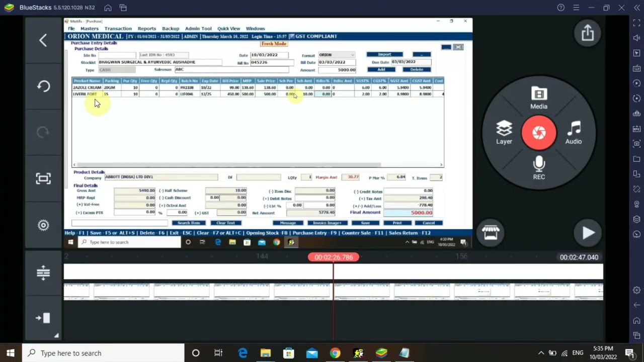Select the LIVERIL FORT product row
644x362 pixels.
(x=258, y=94)
